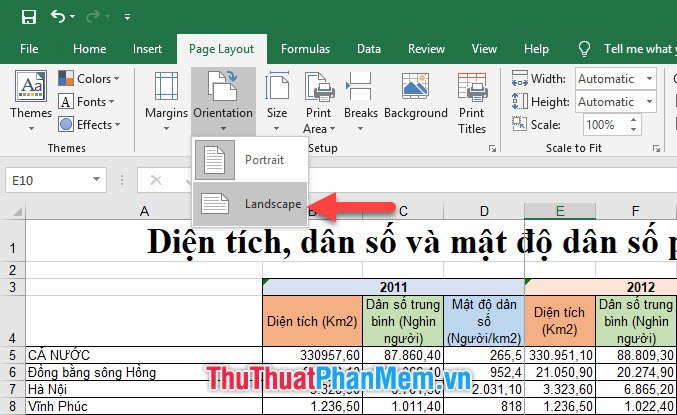Click the cell with value 330957,60
Screen dimensions: 677x415
click(312, 355)
